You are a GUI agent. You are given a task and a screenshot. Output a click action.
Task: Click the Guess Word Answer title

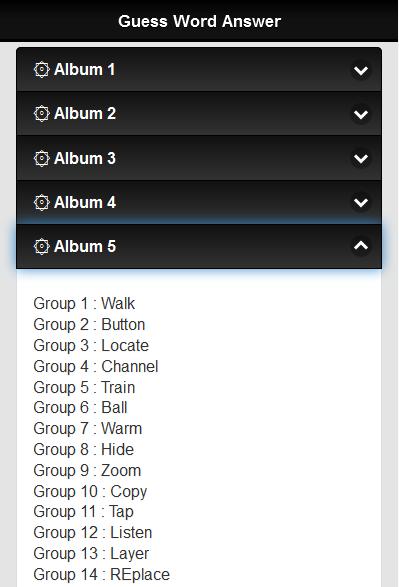pos(200,21)
